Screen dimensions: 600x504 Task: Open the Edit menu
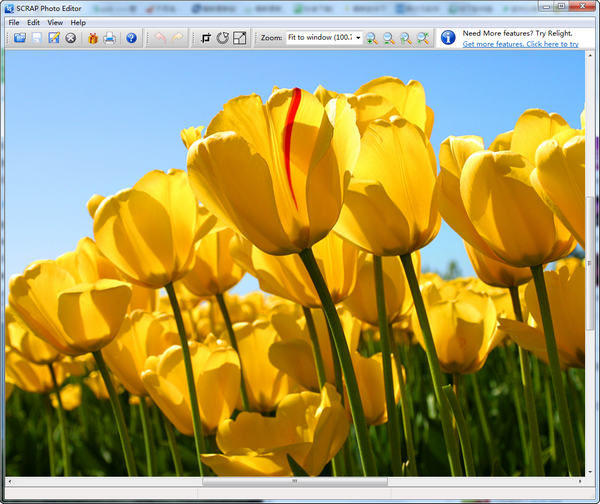(34, 22)
